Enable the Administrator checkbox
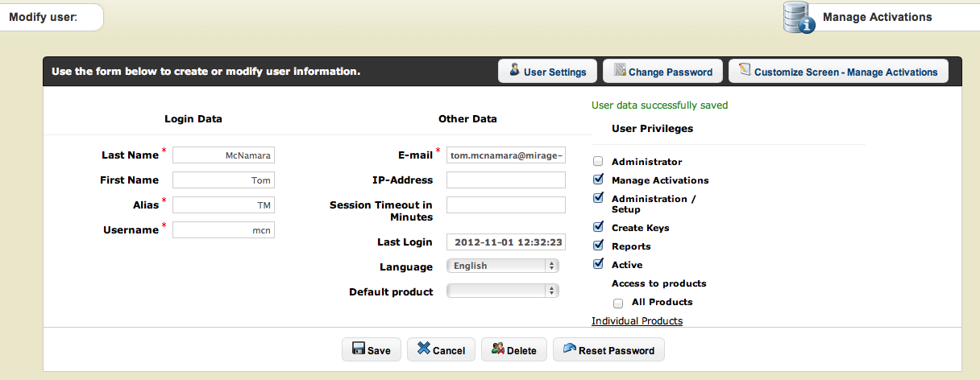 click(598, 162)
